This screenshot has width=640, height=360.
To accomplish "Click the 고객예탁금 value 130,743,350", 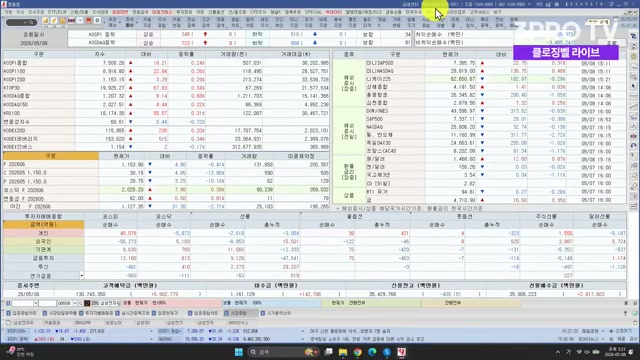I will 91,294.
